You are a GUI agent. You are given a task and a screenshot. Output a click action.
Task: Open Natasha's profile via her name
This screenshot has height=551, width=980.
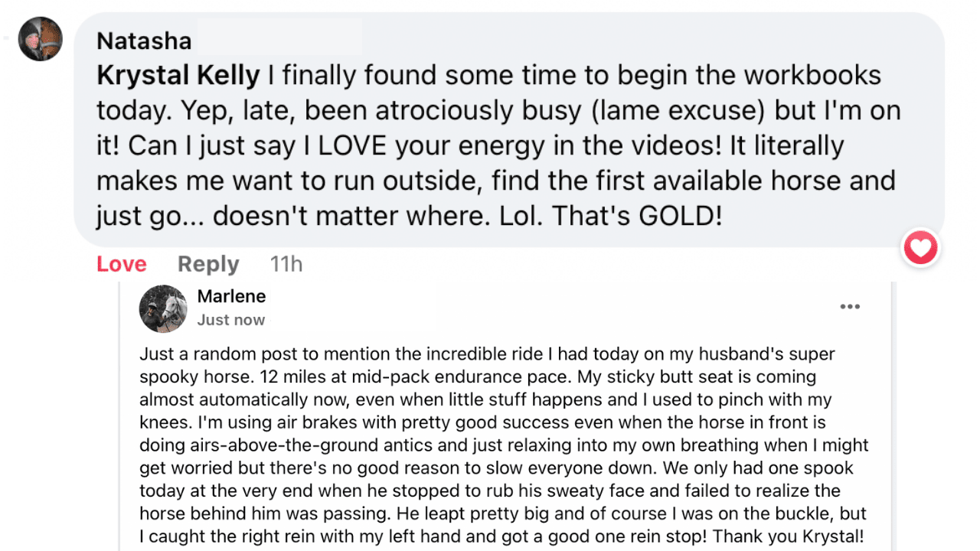pyautogui.click(x=144, y=40)
